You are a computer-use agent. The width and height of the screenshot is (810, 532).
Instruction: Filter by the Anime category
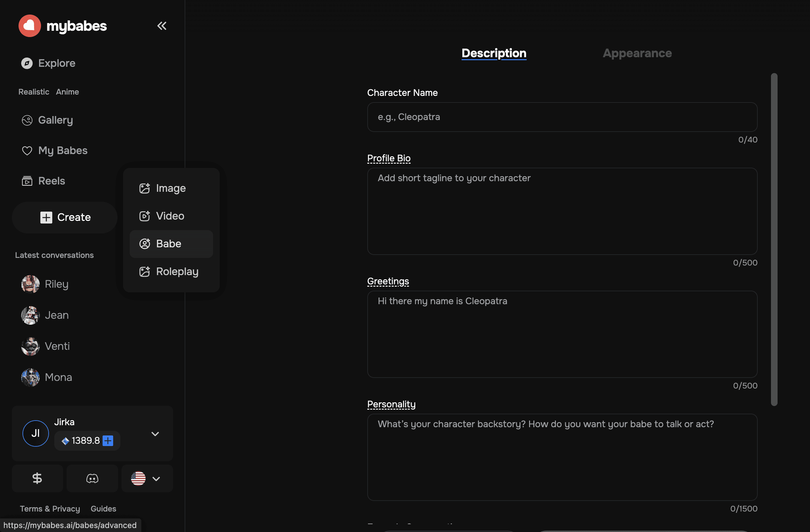[x=67, y=92]
